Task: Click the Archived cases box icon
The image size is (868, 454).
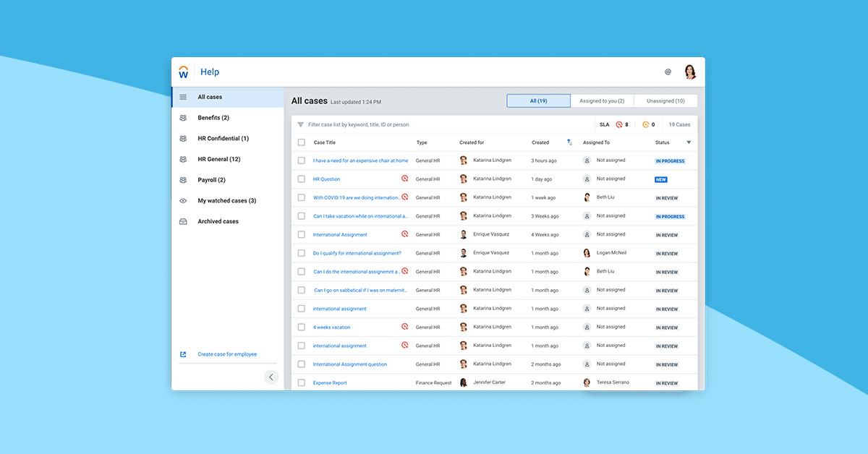Action: (x=183, y=221)
